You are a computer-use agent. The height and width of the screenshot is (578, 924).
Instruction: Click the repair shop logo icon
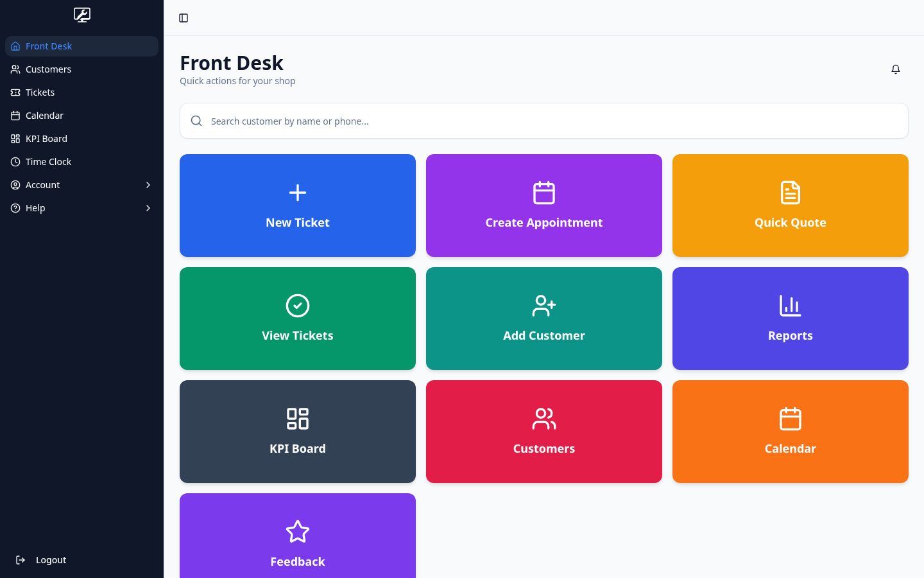82,15
